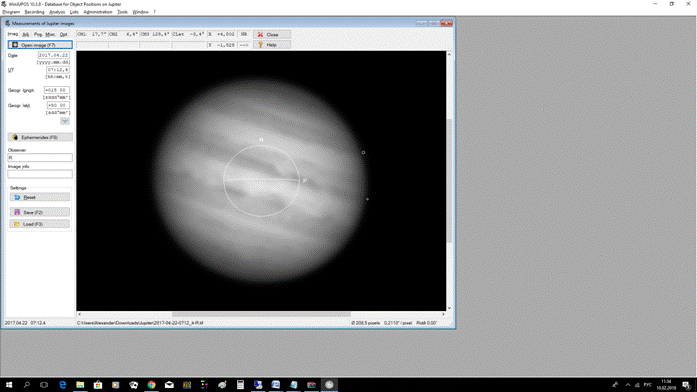Click the Observer input field
This screenshot has height=392, width=697.
[x=40, y=158]
